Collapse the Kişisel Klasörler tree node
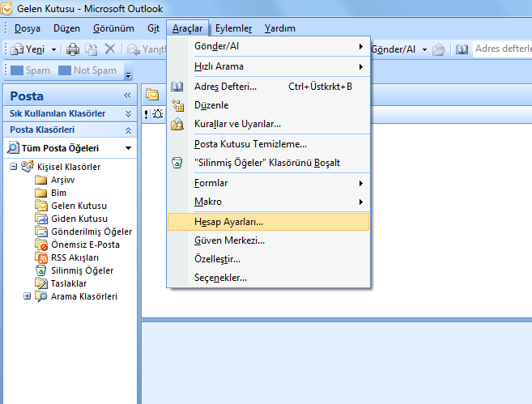Image resolution: width=532 pixels, height=404 pixels. [x=14, y=167]
